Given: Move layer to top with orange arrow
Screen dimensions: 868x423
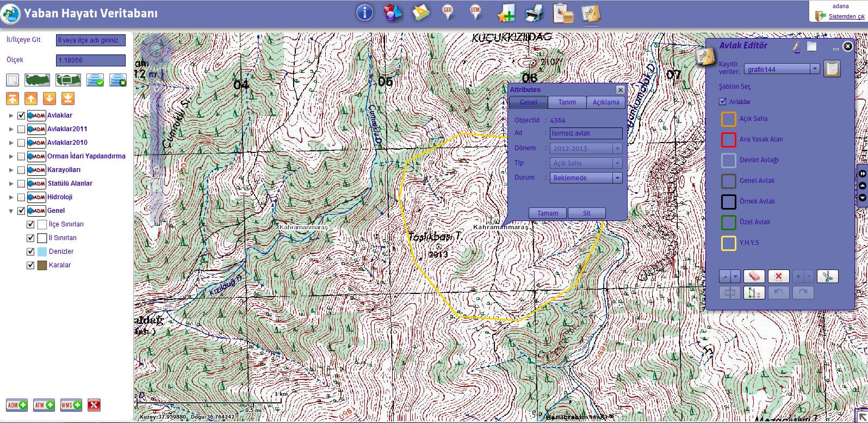Looking at the screenshot, I should click(x=13, y=99).
